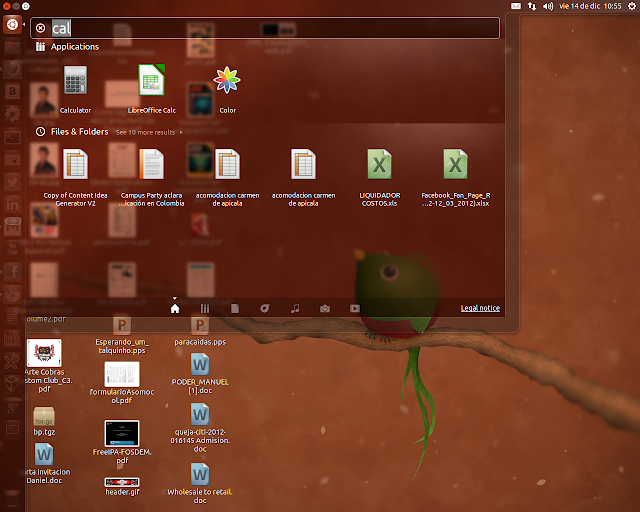The height and width of the screenshot is (512, 640).
Task: Open the mail indicator in top panel
Action: click(x=516, y=6)
